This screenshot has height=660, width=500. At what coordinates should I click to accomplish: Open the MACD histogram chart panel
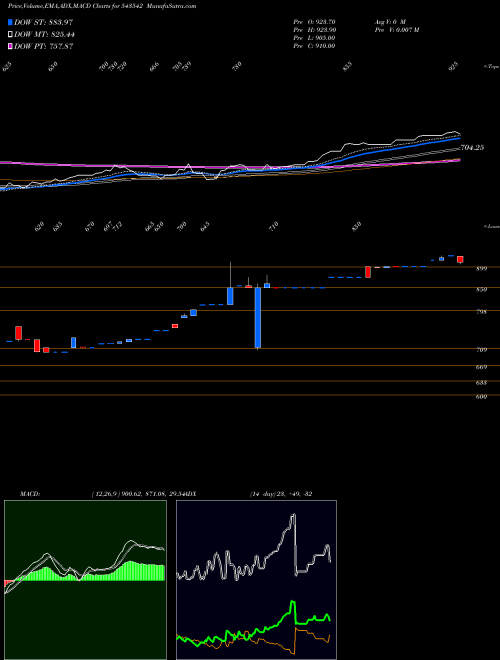pyautogui.click(x=85, y=580)
